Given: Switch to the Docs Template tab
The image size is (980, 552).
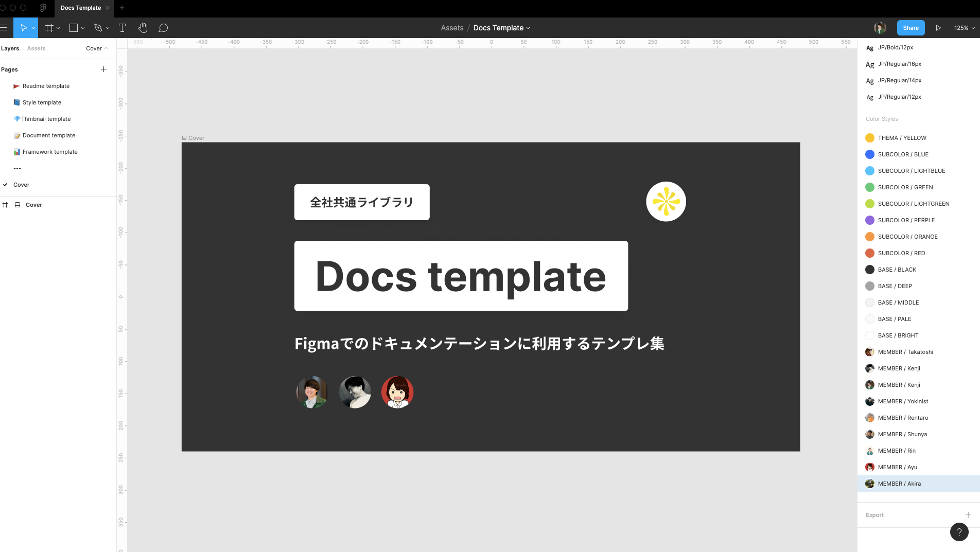Looking at the screenshot, I should coord(81,8).
